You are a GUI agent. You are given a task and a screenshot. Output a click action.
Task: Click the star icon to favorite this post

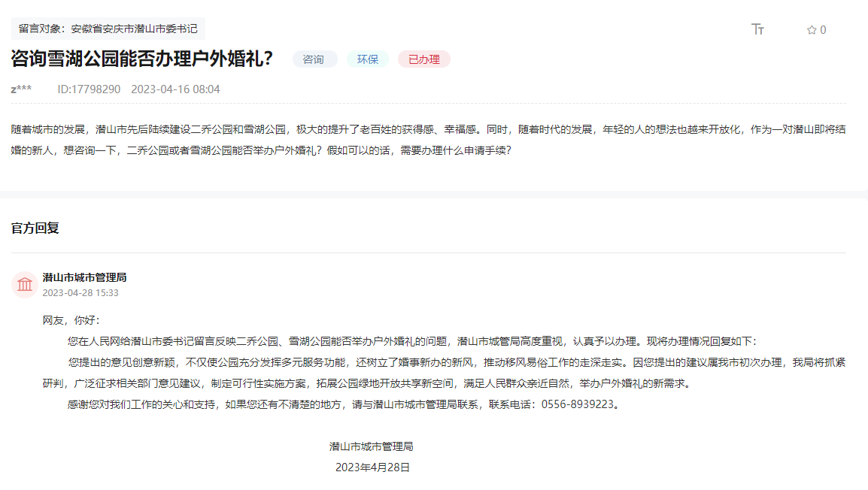point(812,30)
